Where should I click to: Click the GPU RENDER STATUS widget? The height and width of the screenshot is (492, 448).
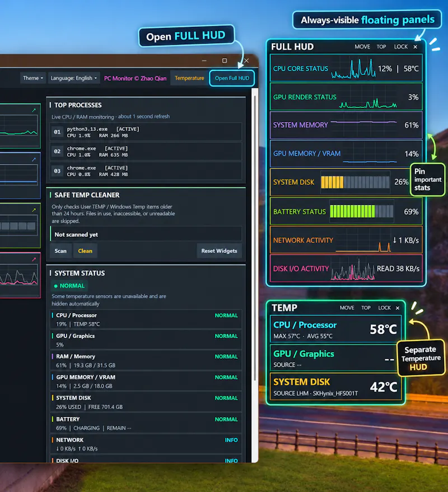(346, 97)
